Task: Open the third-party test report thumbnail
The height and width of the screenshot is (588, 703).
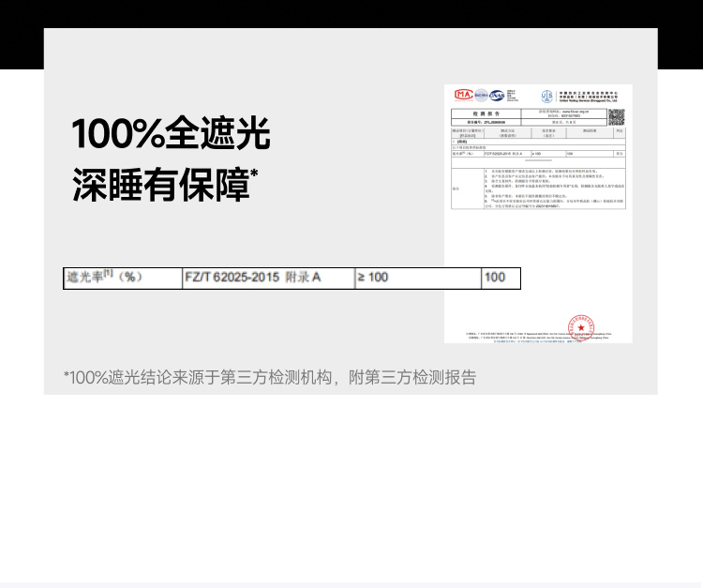Action: [538, 214]
